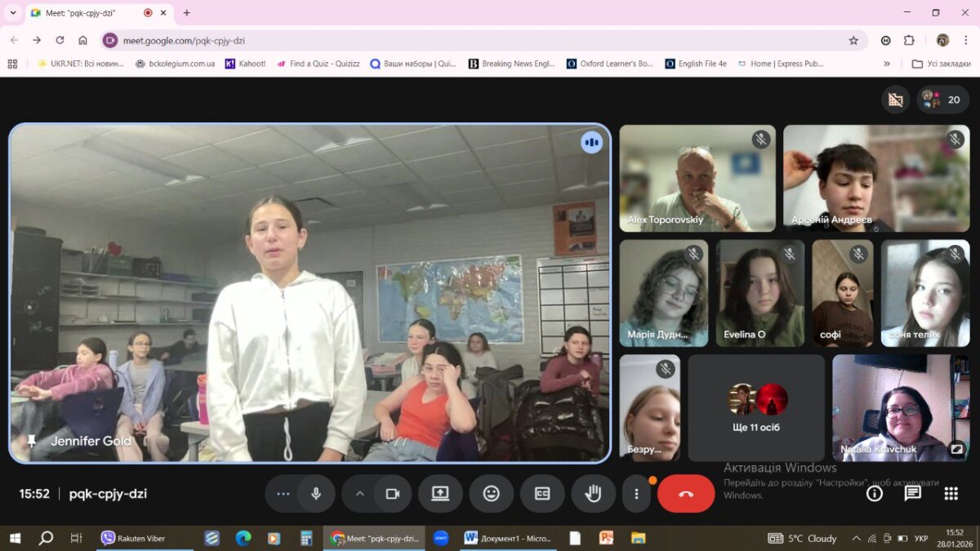Toggle closed captions on
Screen dimensions: 980x551
[x=542, y=494]
